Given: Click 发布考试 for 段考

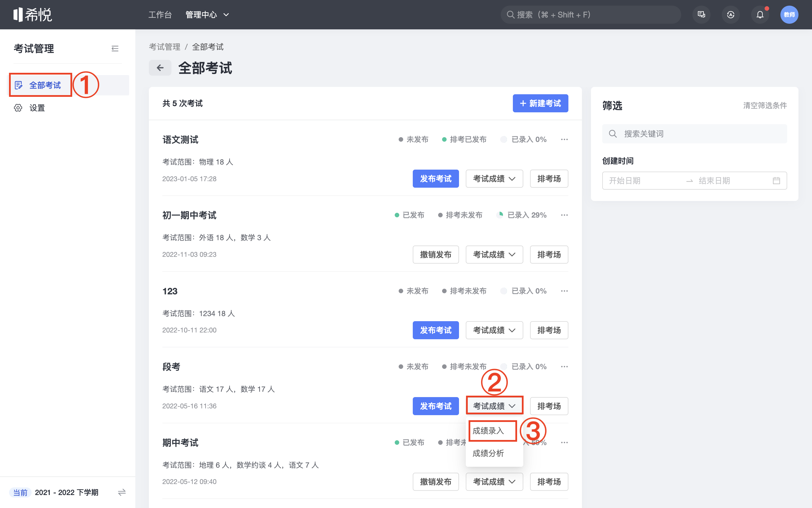Looking at the screenshot, I should click(x=436, y=406).
